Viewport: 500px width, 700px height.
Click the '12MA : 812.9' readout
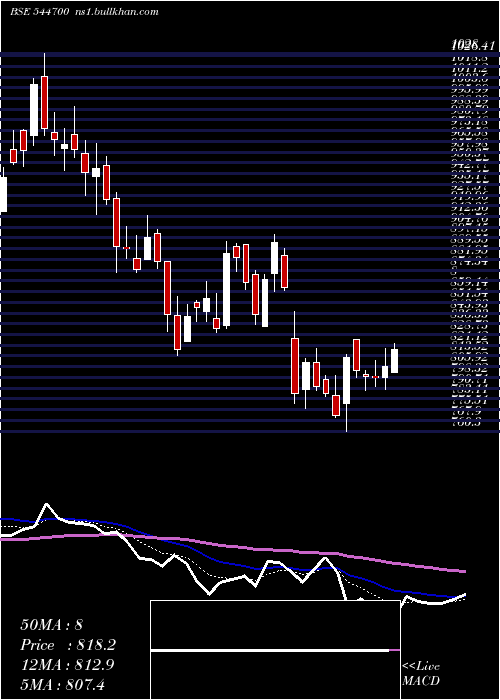pos(67,665)
